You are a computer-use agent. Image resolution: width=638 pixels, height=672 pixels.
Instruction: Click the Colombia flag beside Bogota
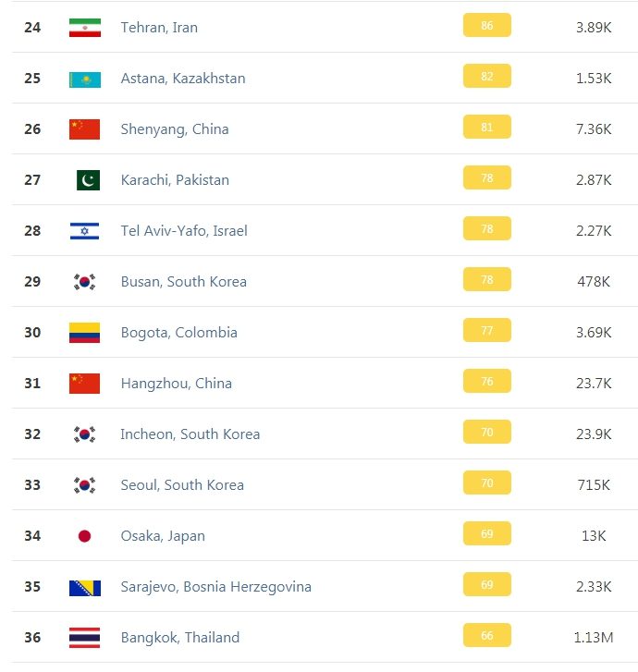[84, 333]
